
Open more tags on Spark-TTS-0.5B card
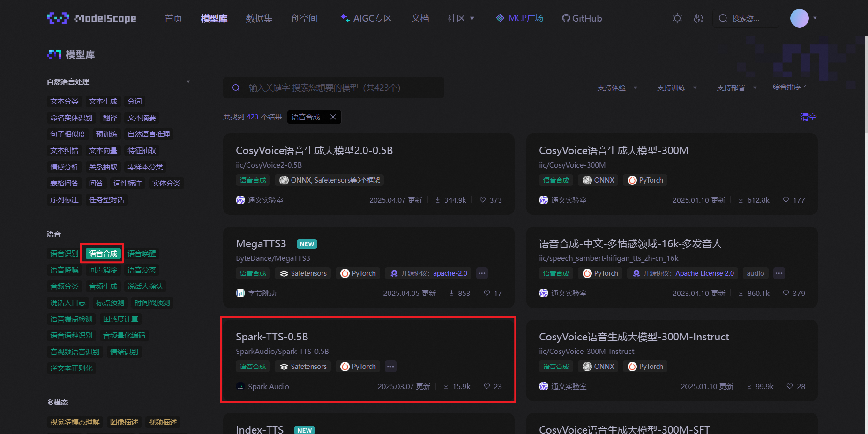[x=390, y=367]
